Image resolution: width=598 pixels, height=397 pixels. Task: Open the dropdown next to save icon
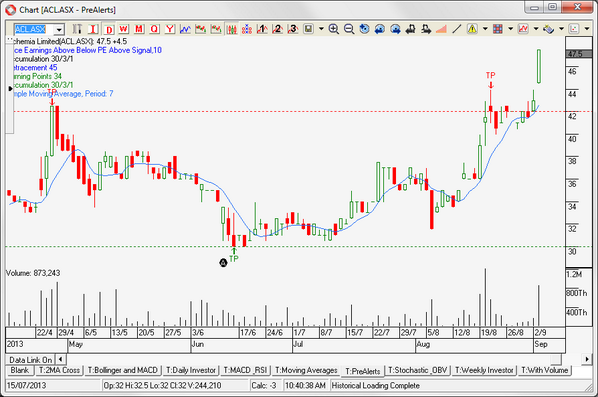321,29
